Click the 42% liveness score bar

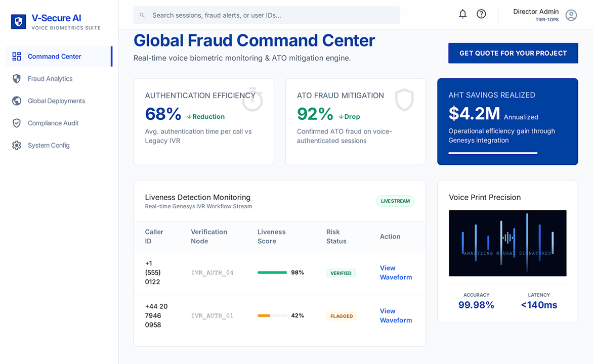(x=272, y=315)
